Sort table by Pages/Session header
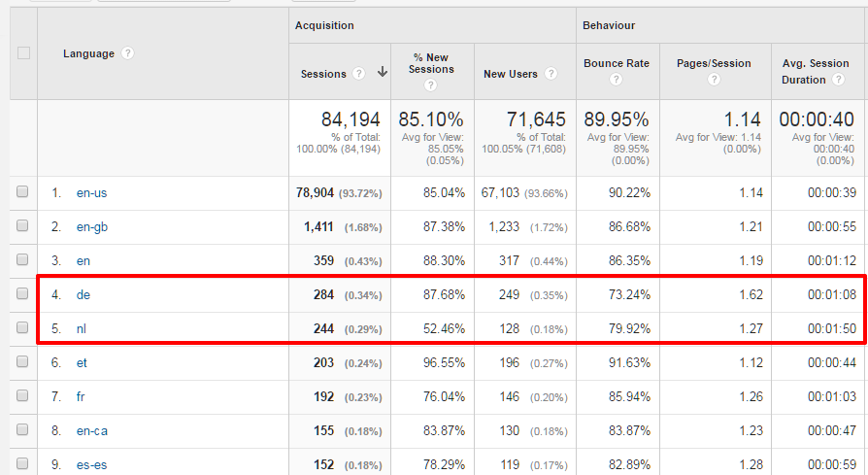This screenshot has height=475, width=868. coord(714,63)
